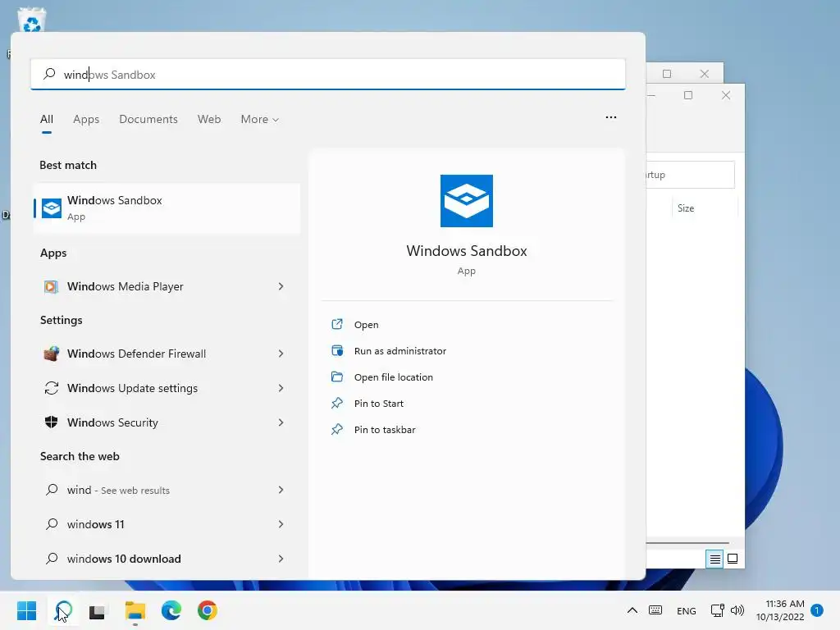Image resolution: width=840 pixels, height=630 pixels.
Task: Show hidden icons in system tray
Action: tap(632, 610)
